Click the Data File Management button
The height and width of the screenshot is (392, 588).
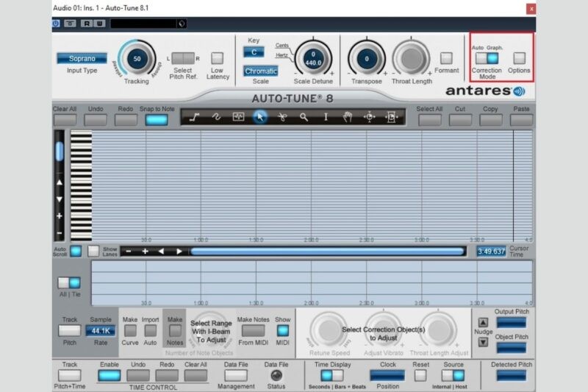coord(236,376)
